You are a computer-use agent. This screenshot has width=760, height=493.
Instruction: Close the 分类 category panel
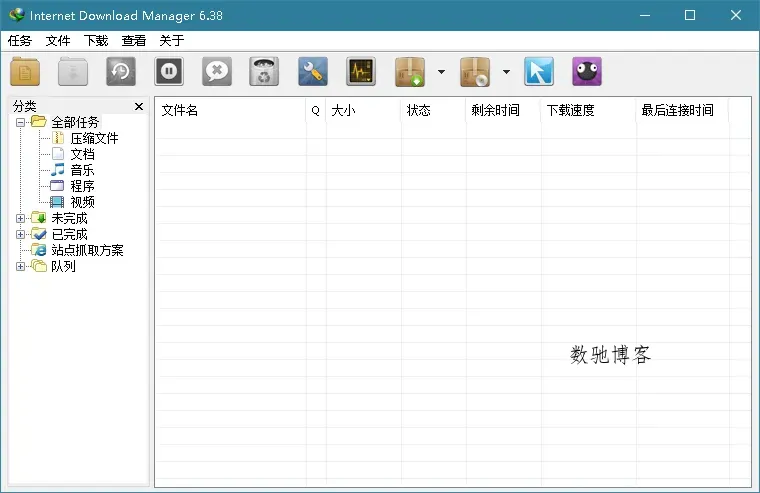point(139,106)
